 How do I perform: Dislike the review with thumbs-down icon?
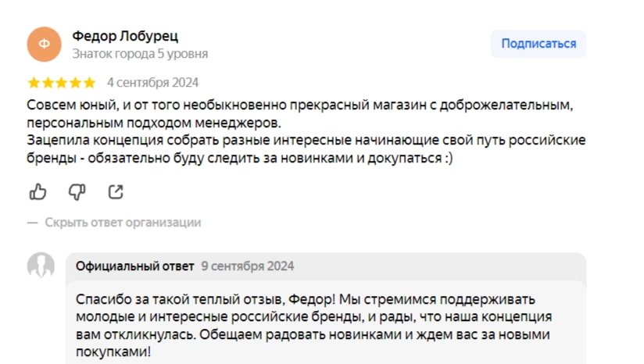pyautogui.click(x=77, y=191)
